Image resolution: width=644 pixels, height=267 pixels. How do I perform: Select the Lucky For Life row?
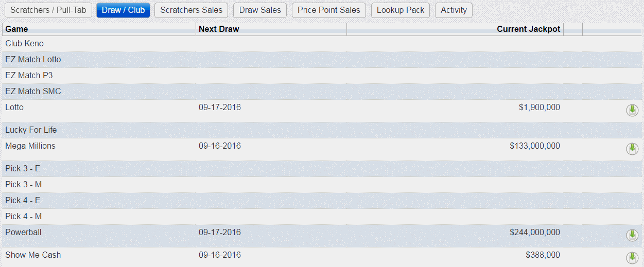pyautogui.click(x=322, y=130)
